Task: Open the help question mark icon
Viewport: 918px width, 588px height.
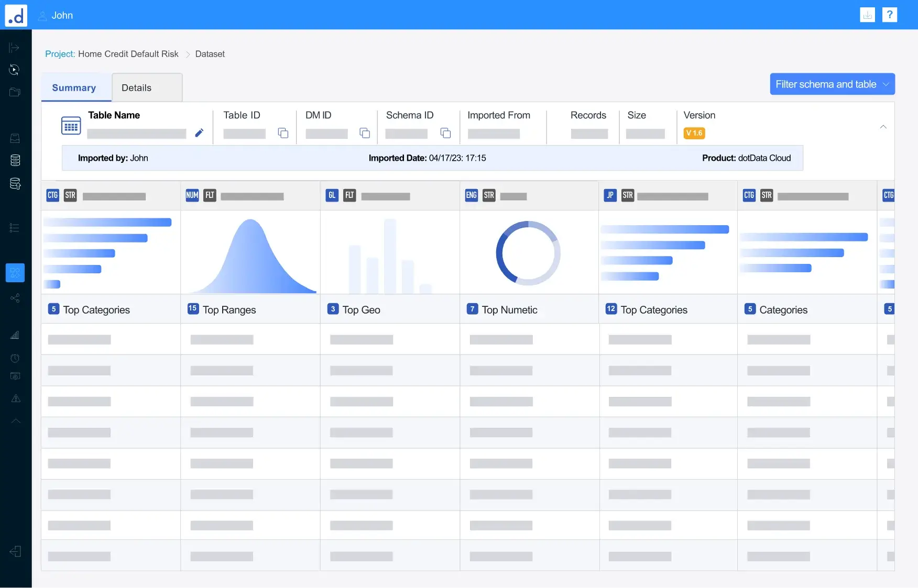Action: [x=890, y=15]
